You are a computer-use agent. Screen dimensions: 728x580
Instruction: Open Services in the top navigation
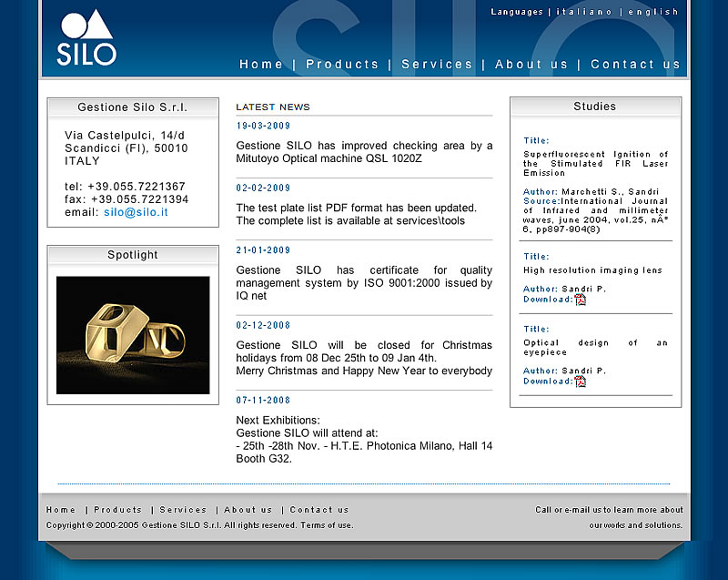click(437, 64)
